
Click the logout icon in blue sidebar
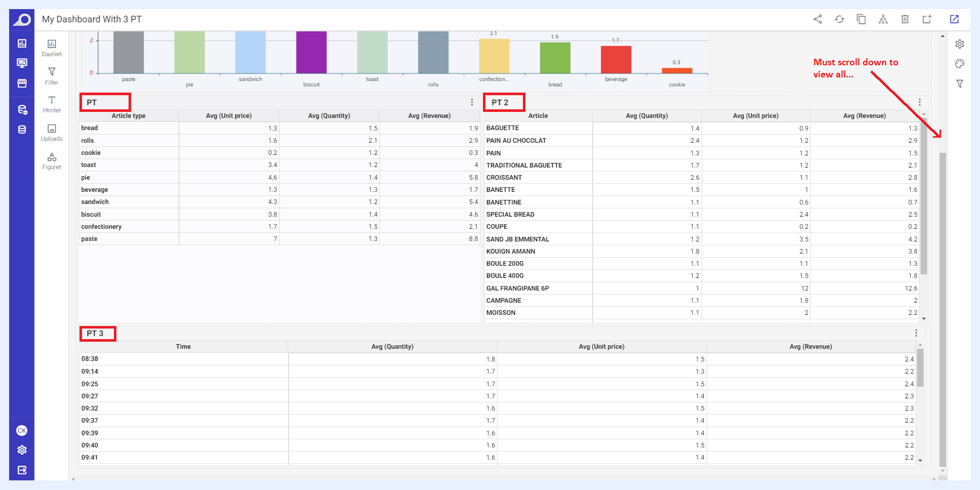tap(22, 470)
